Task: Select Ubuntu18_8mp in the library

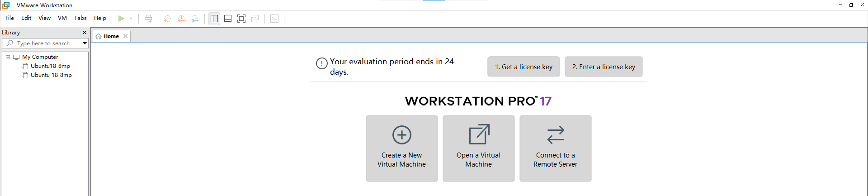Action: (x=50, y=66)
